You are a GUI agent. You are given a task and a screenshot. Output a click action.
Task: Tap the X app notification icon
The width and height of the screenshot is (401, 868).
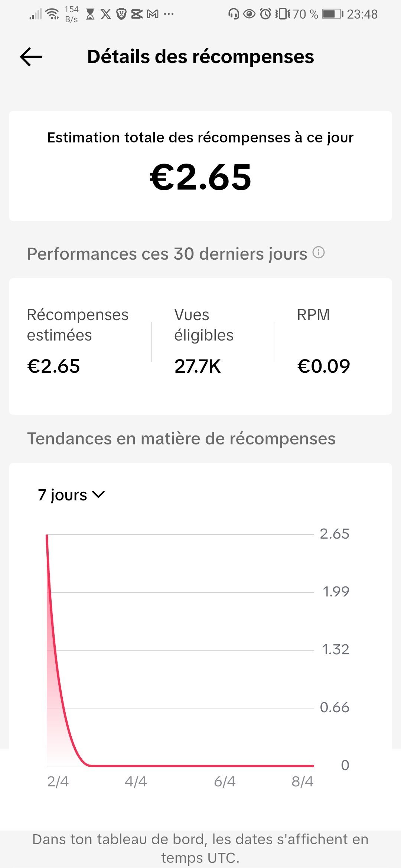click(106, 14)
